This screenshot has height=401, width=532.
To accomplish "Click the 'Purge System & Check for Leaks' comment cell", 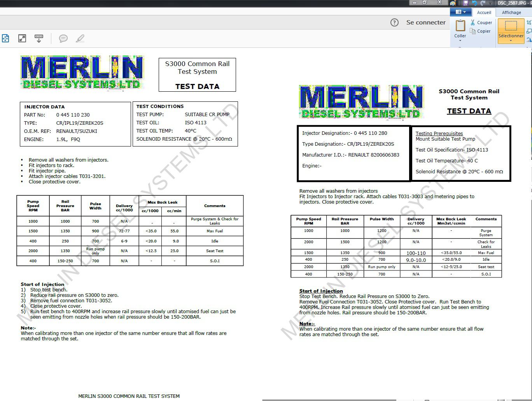I will coord(215,221).
